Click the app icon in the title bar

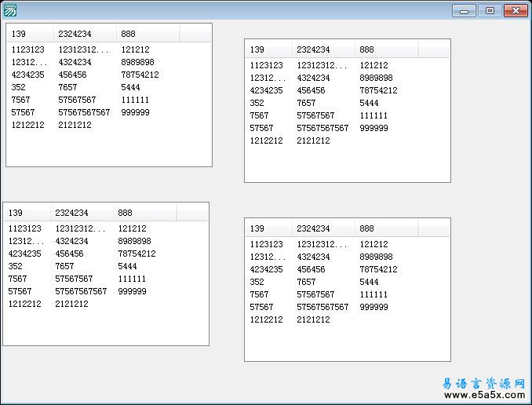coord(9,10)
